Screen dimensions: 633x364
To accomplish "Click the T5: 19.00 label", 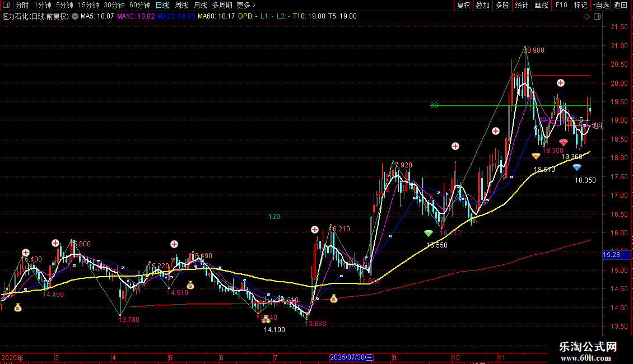I will tap(342, 17).
